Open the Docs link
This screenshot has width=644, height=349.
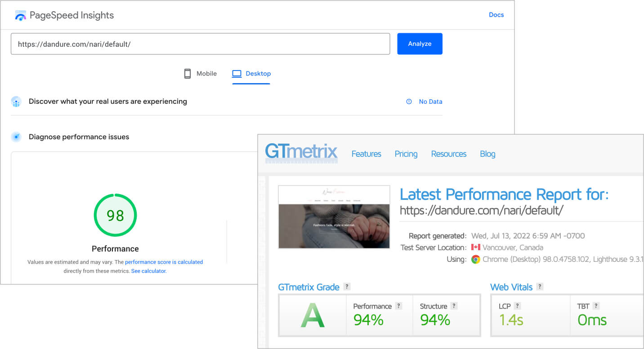click(496, 15)
